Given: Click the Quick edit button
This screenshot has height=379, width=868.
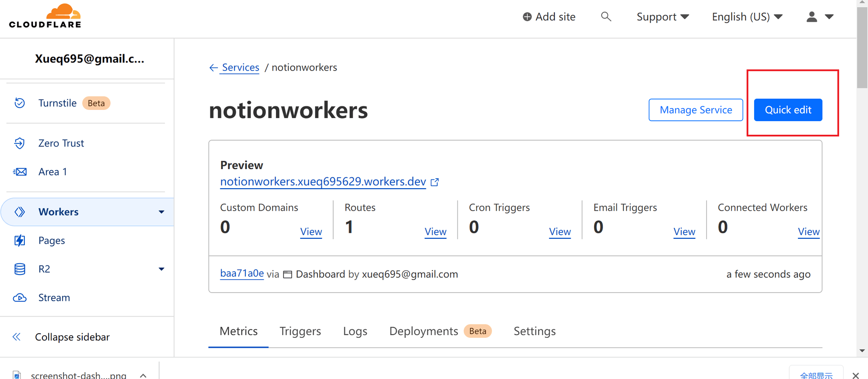Looking at the screenshot, I should point(788,110).
